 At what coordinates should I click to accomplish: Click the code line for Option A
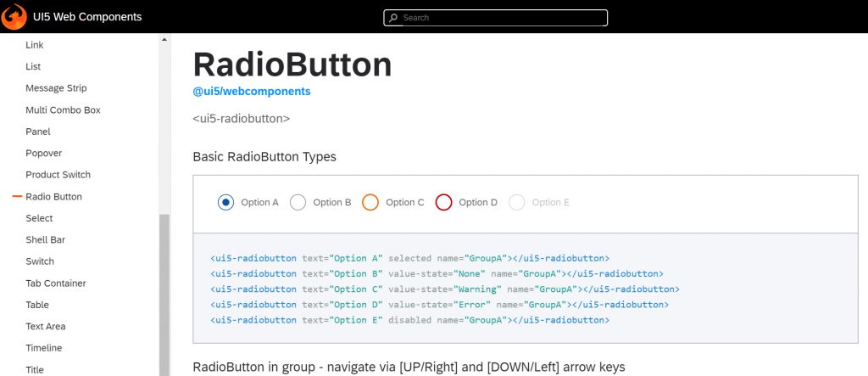[x=410, y=258]
